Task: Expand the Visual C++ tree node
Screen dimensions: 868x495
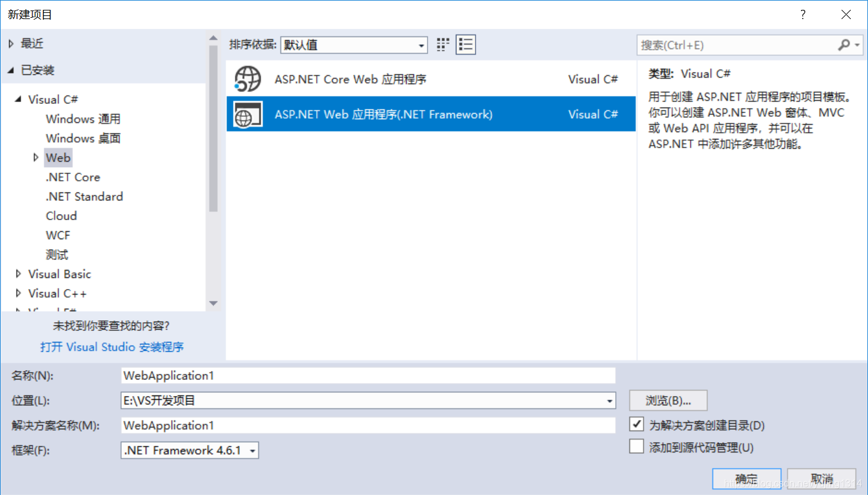Action: pos(18,293)
